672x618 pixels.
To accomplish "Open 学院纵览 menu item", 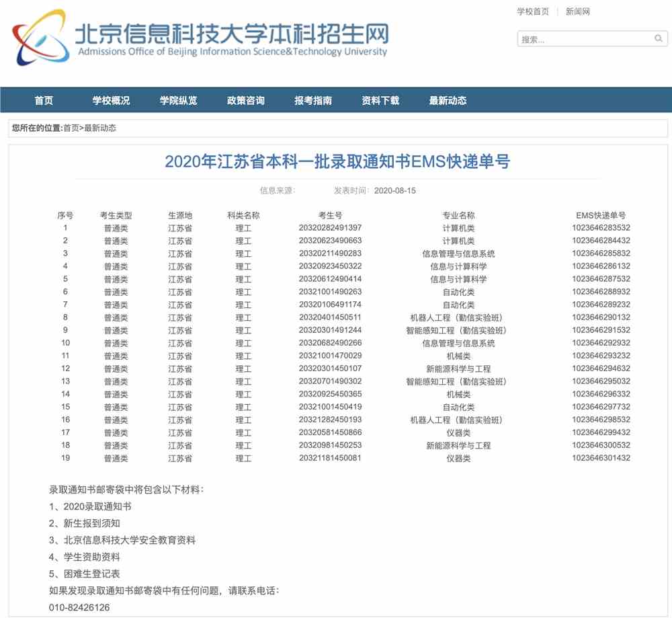I will point(178,100).
